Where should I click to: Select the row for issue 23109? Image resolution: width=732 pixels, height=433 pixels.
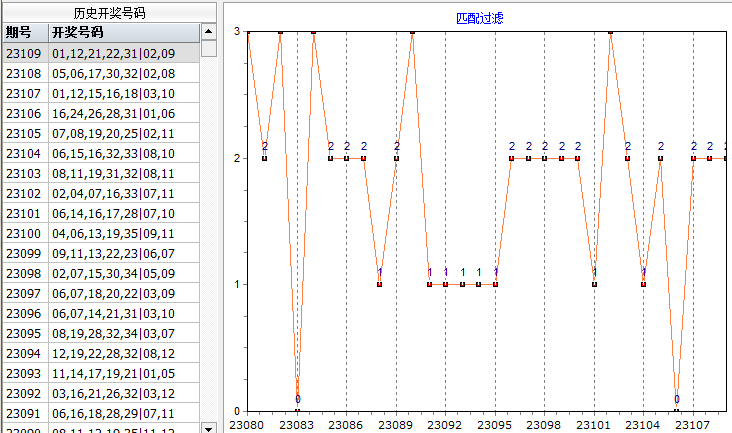pyautogui.click(x=100, y=53)
